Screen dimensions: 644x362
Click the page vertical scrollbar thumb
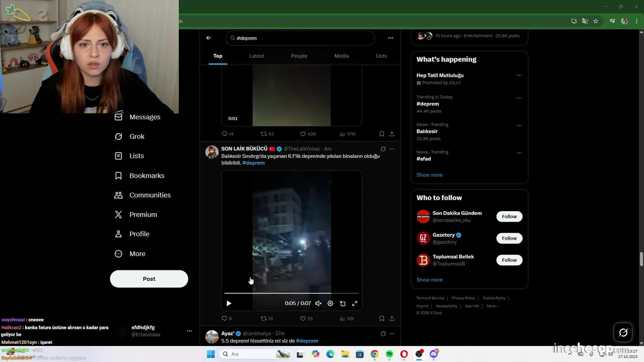coord(641,259)
